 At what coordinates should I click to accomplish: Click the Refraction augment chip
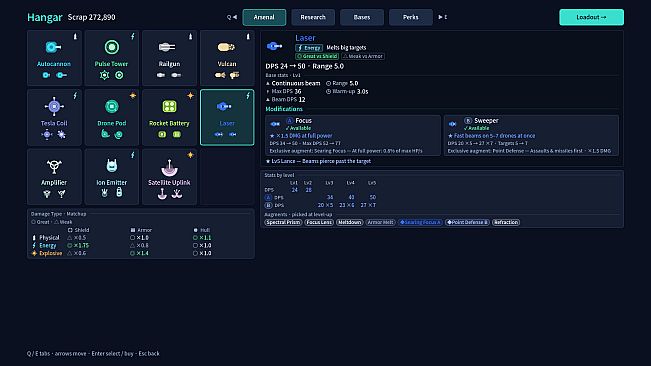(506, 222)
